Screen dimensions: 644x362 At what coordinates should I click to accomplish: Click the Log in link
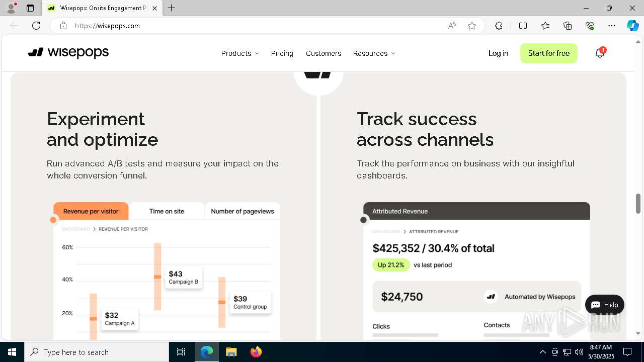click(x=498, y=53)
